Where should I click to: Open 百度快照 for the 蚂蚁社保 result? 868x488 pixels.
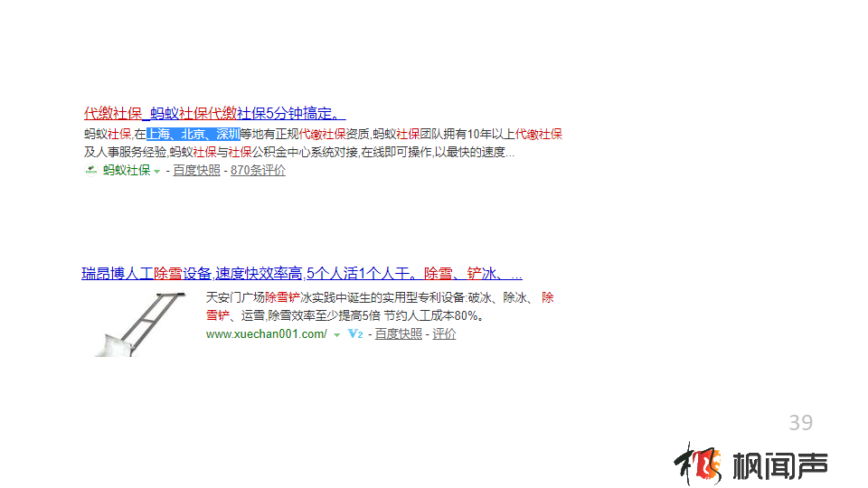tap(196, 170)
